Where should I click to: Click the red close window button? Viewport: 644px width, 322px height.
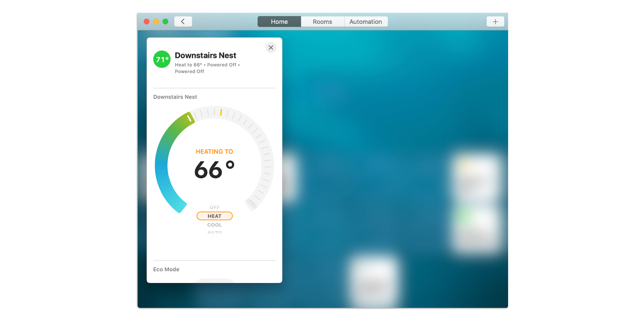[x=147, y=22]
